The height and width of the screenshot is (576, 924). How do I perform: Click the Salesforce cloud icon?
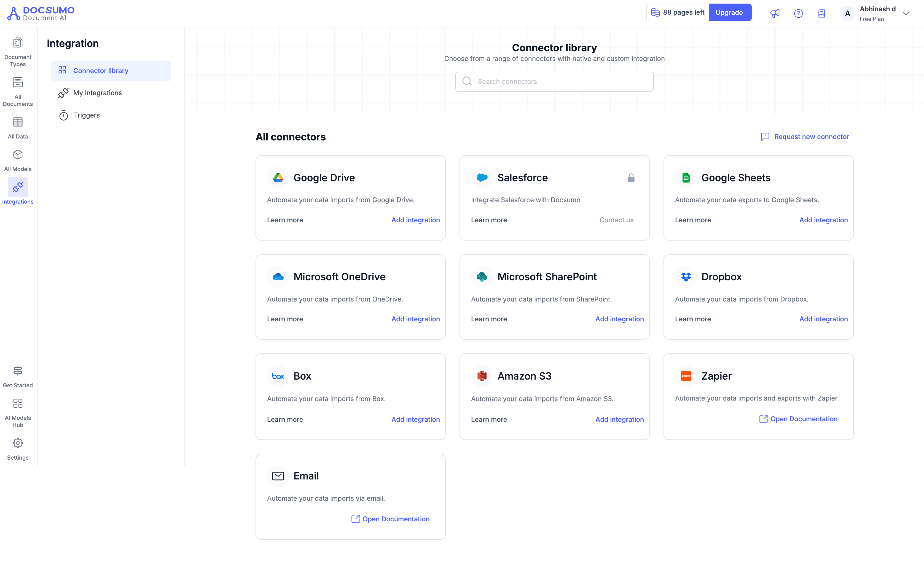[482, 178]
